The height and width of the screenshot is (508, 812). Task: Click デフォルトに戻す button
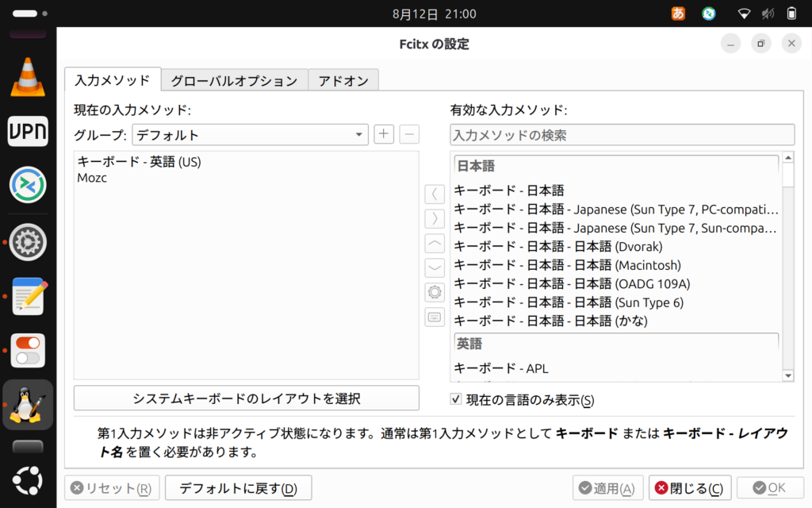click(238, 488)
